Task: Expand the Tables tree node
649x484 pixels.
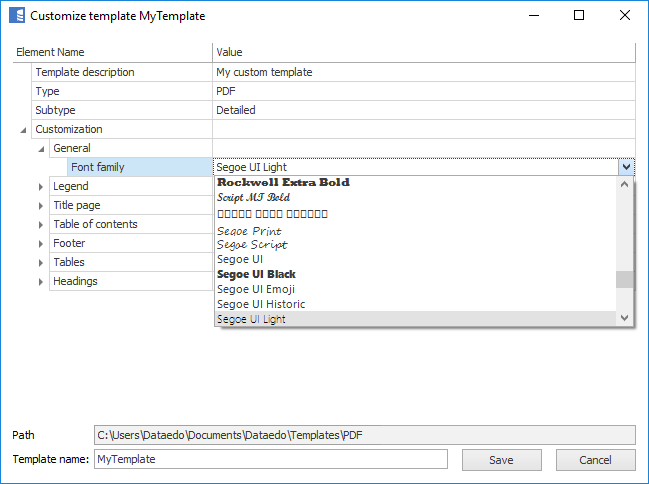Action: 41,262
